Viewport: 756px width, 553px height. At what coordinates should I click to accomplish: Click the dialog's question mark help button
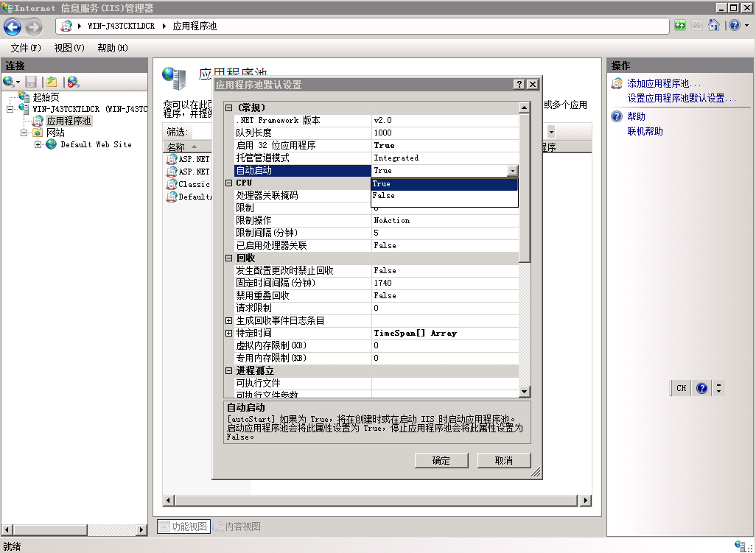pos(519,84)
